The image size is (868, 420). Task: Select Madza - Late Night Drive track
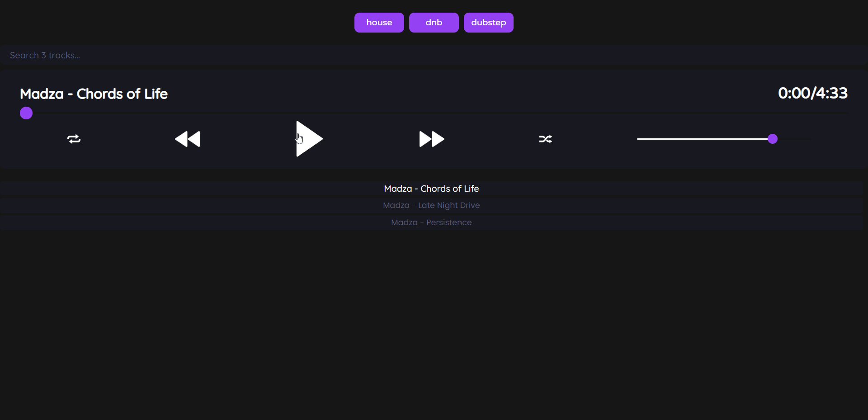click(431, 205)
